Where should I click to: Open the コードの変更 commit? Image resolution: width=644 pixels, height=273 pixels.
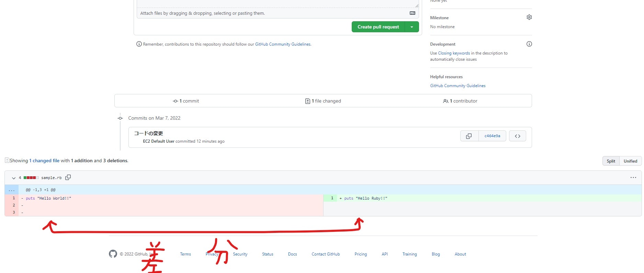(148, 133)
